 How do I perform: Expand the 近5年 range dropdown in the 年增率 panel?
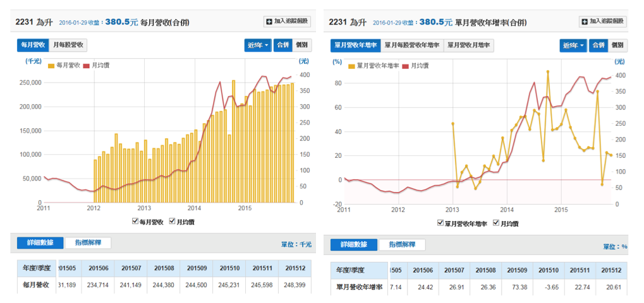574,45
